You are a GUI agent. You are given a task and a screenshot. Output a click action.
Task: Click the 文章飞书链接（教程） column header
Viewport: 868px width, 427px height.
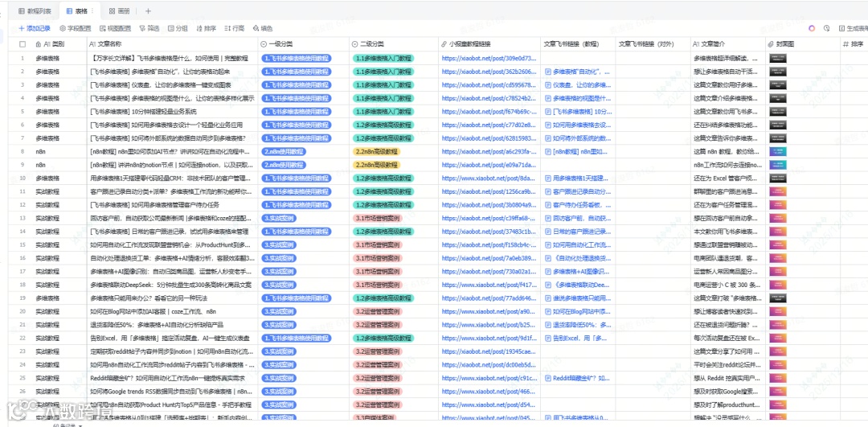pos(577,43)
